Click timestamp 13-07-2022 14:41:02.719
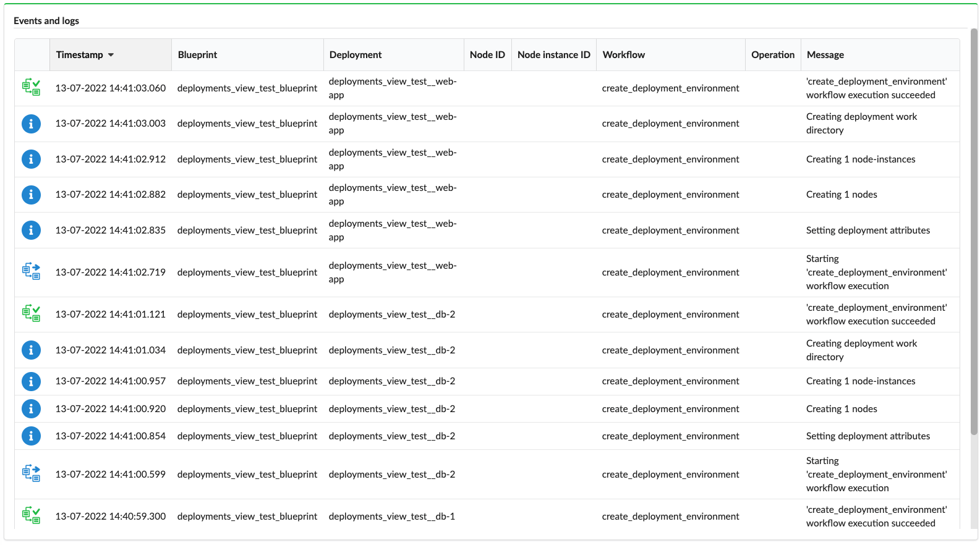 tap(111, 272)
